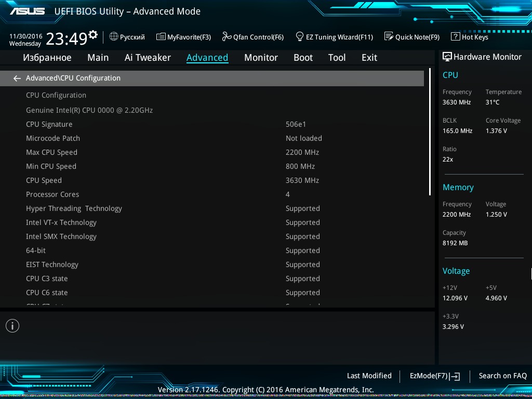Click the 1.250 V memory voltage reading
The image size is (532, 399).
tap(496, 215)
